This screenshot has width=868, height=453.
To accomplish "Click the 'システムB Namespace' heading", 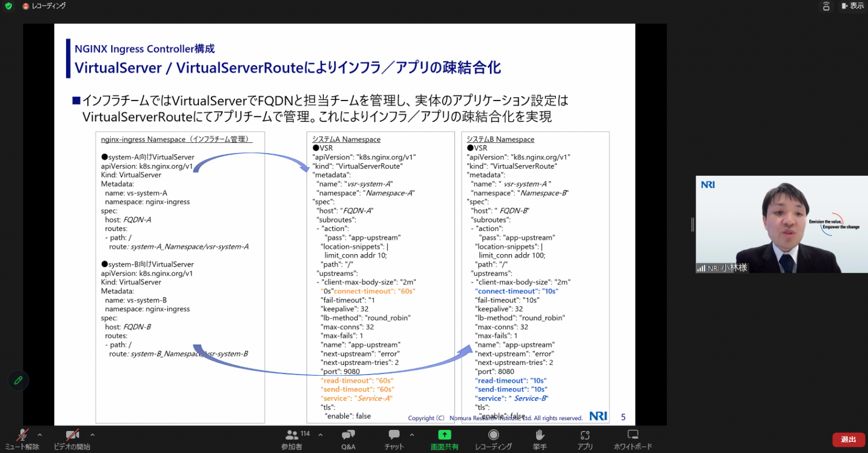I will coord(500,139).
